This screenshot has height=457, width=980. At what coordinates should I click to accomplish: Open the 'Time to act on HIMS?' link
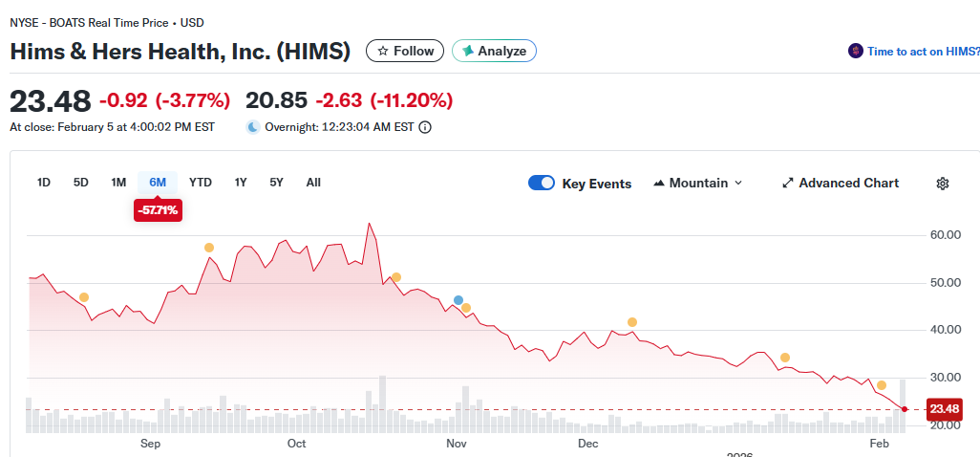(x=923, y=52)
